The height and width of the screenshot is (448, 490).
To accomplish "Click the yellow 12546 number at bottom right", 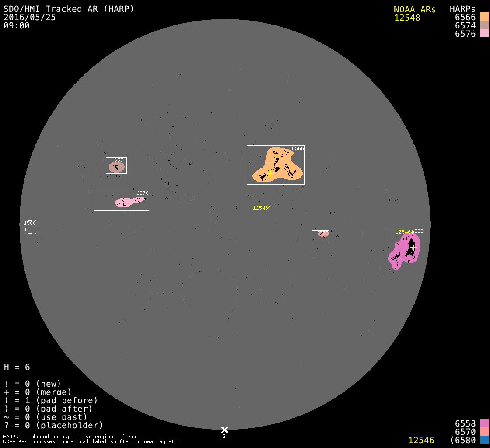I will (421, 440).
